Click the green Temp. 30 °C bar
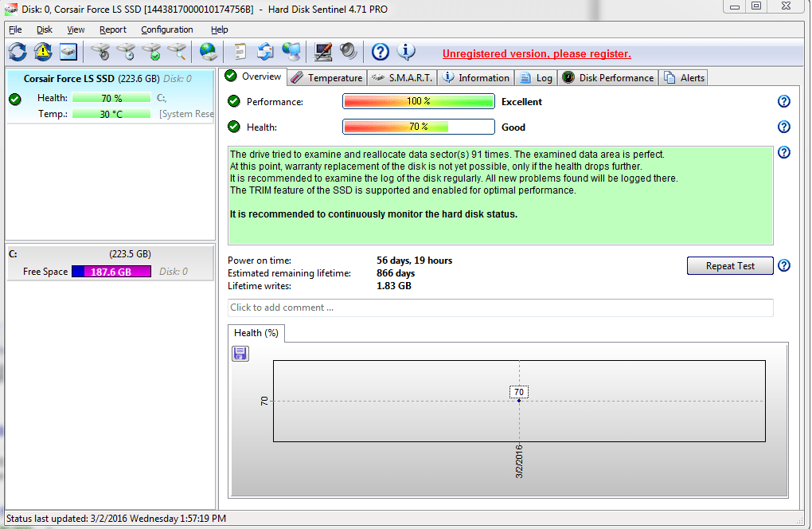 pos(111,114)
